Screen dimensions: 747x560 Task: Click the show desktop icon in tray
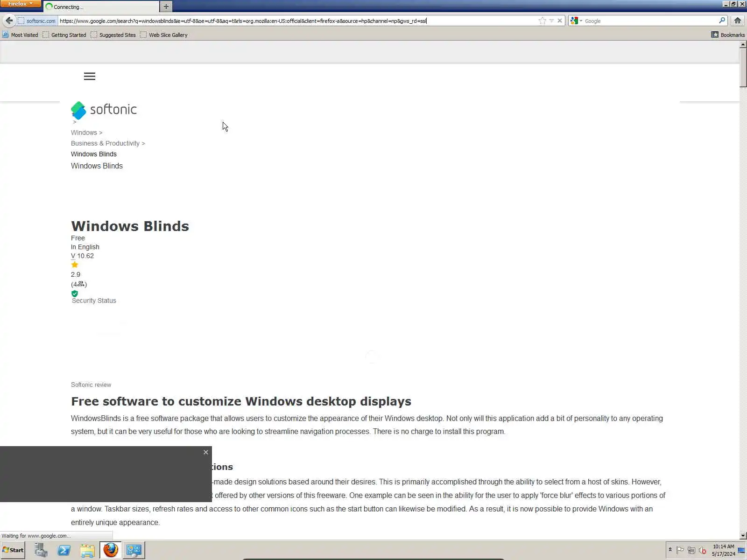click(x=741, y=550)
